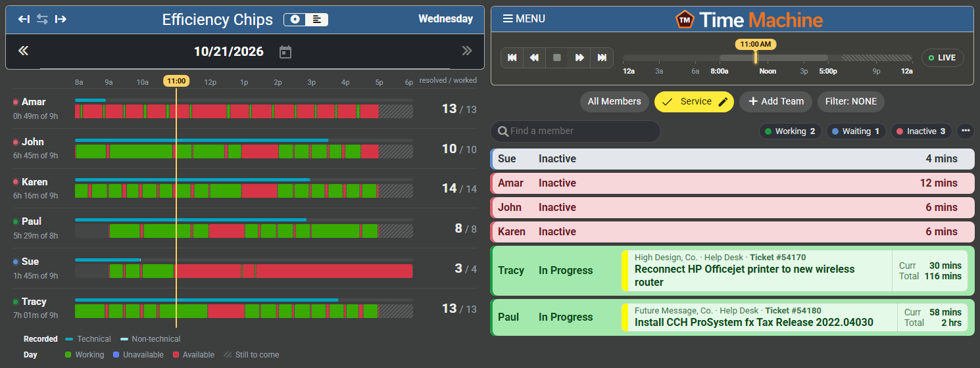Viewport: 980px width, 368px height.
Task: Open the calendar date picker icon
Action: (x=285, y=52)
